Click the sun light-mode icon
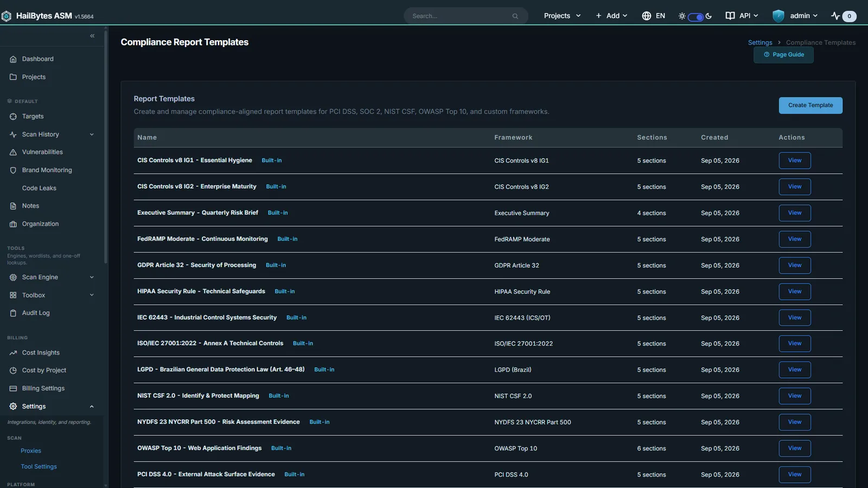Screen dimensions: 868x488 pyautogui.click(x=682, y=16)
